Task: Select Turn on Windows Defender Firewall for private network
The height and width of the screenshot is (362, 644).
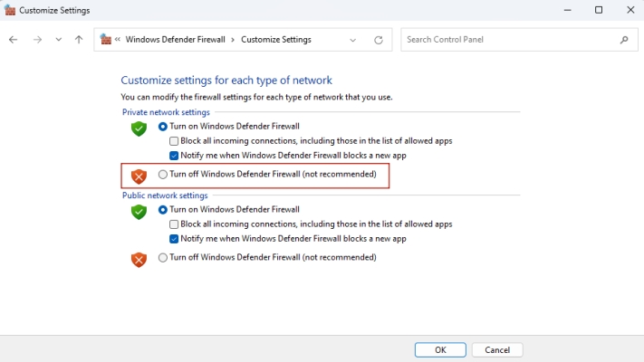Action: tap(163, 127)
